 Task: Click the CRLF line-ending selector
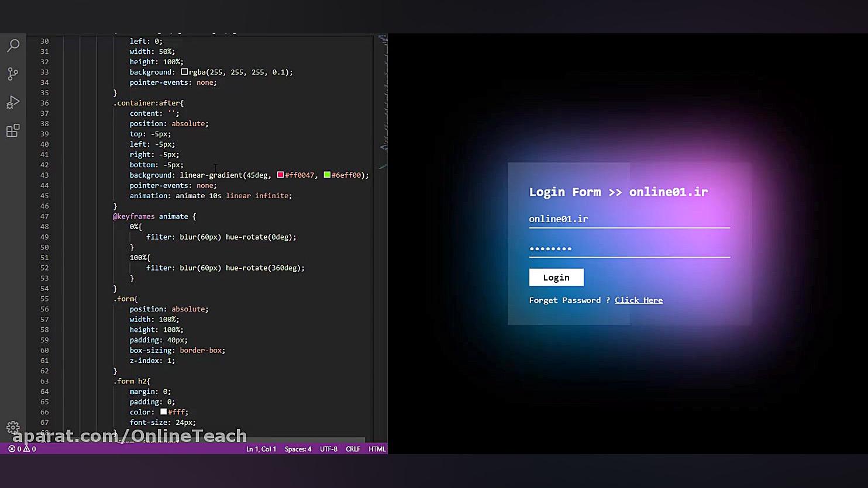click(353, 449)
